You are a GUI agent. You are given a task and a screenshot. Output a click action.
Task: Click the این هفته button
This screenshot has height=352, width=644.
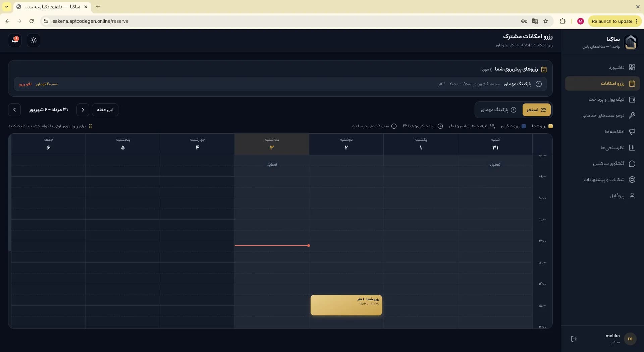105,110
